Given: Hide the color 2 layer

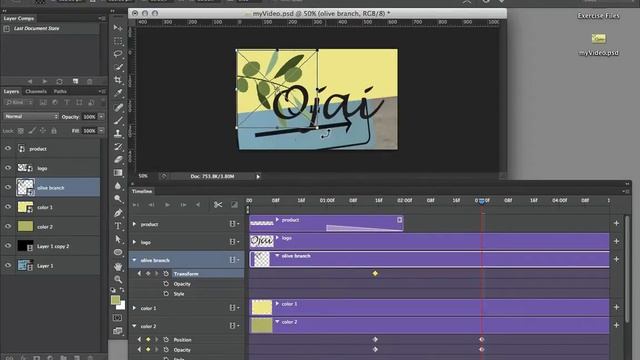Looking at the screenshot, I should point(8,227).
